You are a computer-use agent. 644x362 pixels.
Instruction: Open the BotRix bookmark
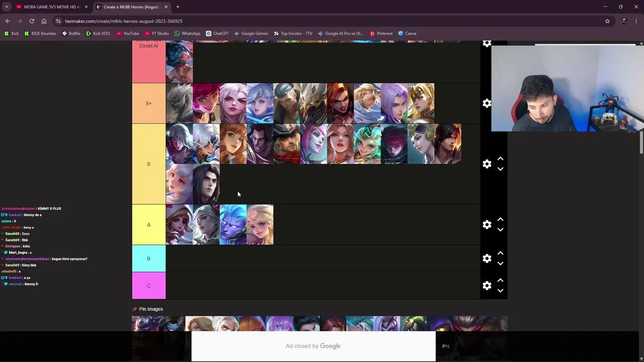pos(71,33)
